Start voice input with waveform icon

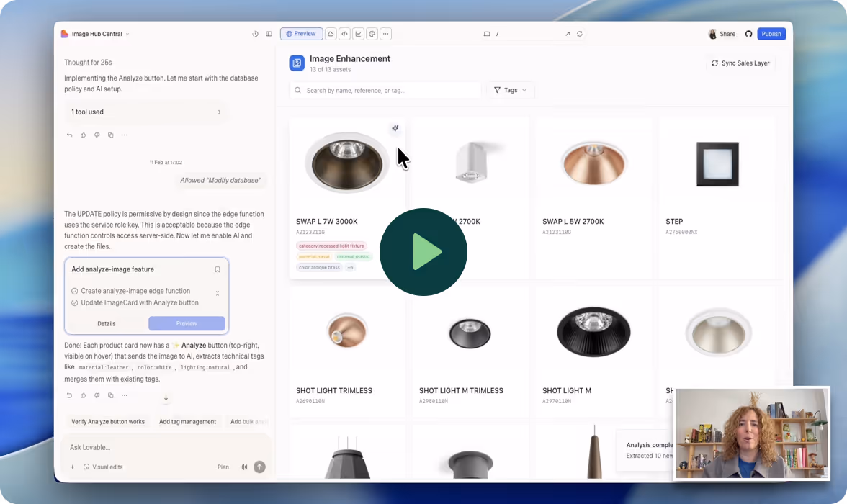click(x=243, y=467)
